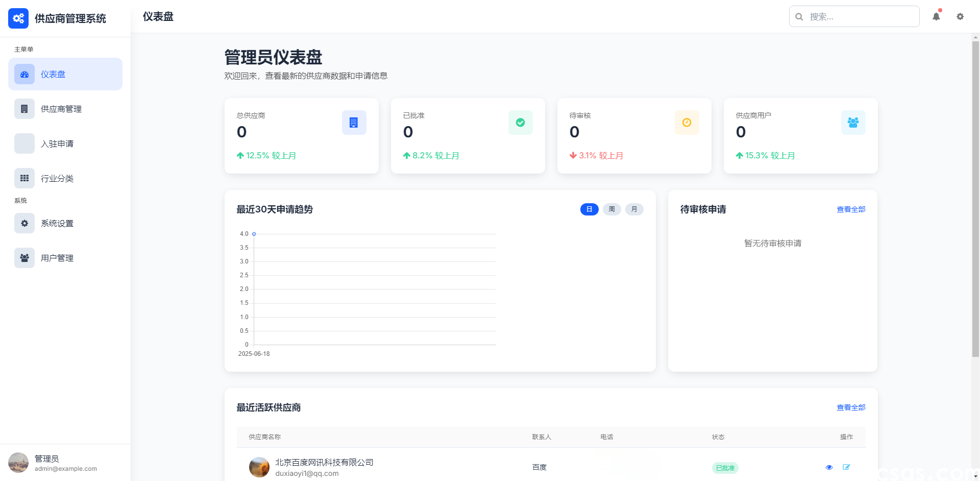The image size is (980, 481).
Task: Click the page vertical scrollbar thumb
Action: 975,198
